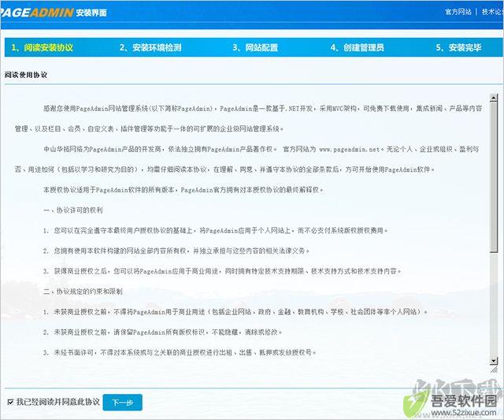504x420 pixels.
Task: Check the 我已经阅读并同意此协议 checkbox
Action: pos(10,402)
